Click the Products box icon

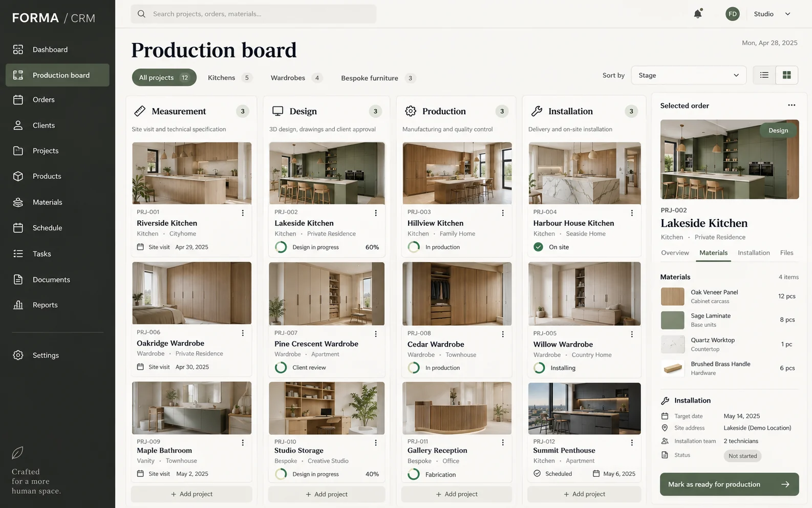coord(18,176)
